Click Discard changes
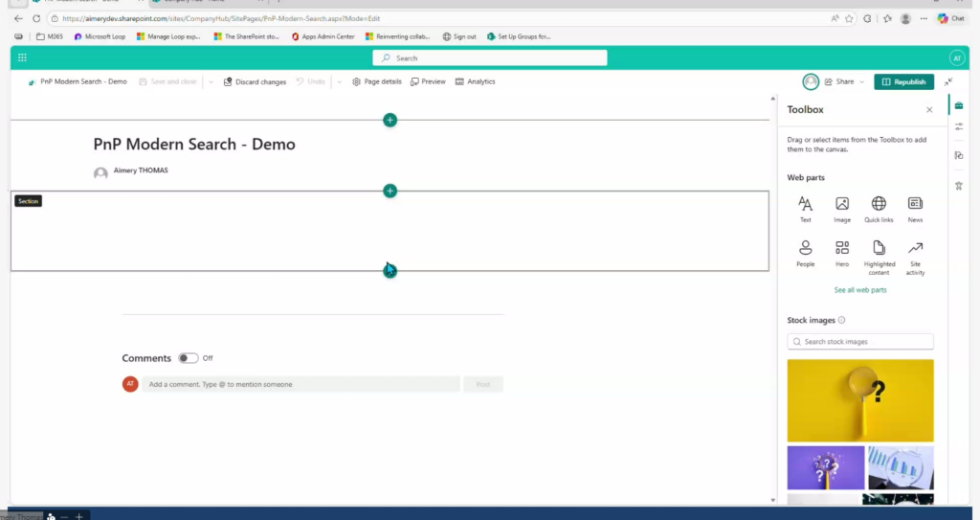Screen dimensions: 980x520 255,82
